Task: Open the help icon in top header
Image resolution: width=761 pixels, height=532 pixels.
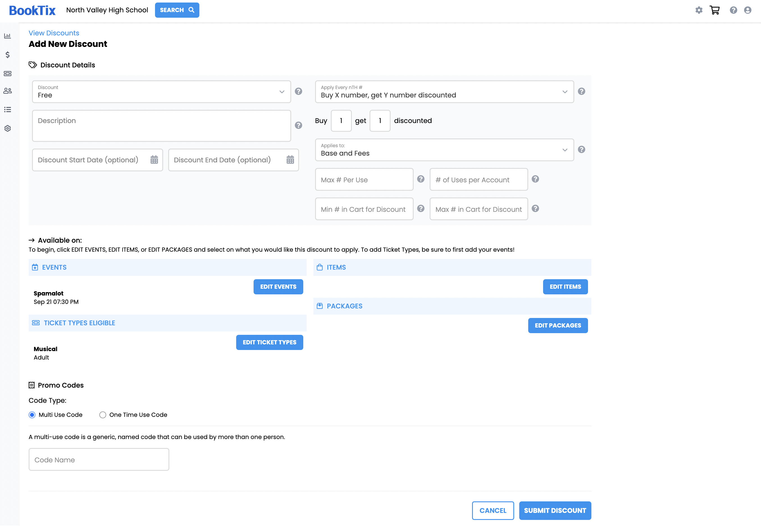Action: click(733, 10)
